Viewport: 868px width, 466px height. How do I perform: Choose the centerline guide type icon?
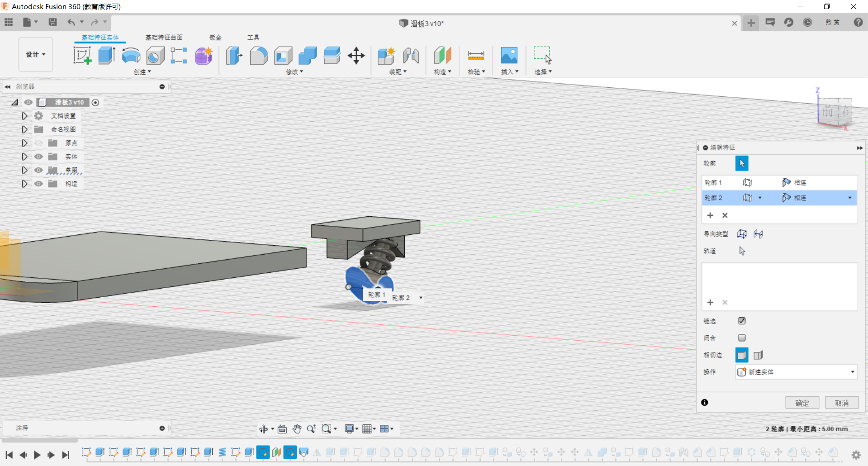pyautogui.click(x=759, y=234)
